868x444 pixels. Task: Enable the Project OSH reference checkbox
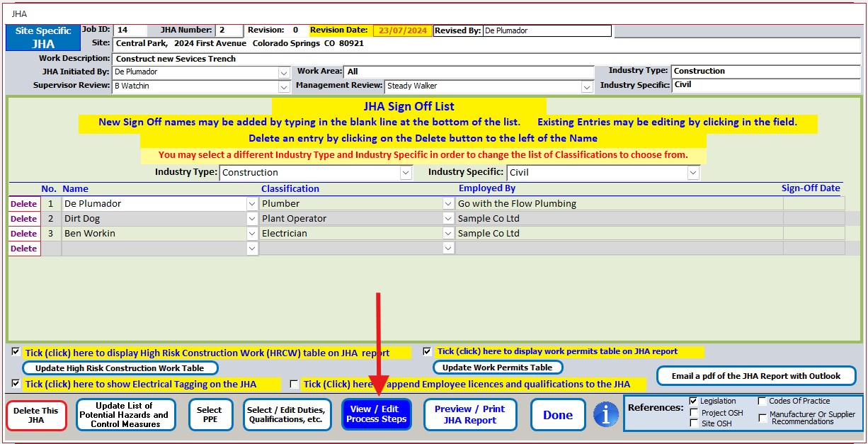tap(694, 411)
